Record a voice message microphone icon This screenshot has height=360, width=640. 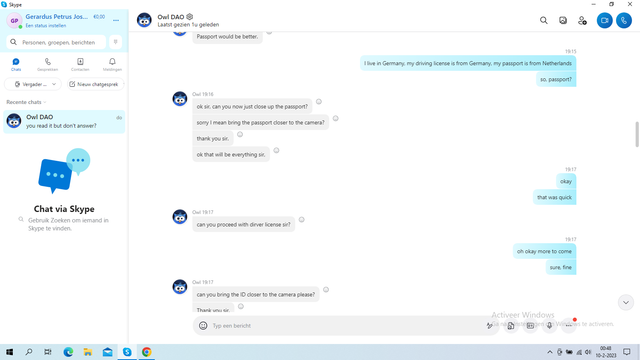549,325
